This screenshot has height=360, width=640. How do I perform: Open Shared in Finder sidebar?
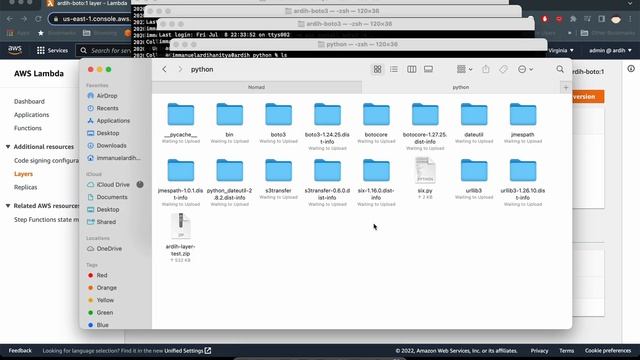tap(102, 222)
